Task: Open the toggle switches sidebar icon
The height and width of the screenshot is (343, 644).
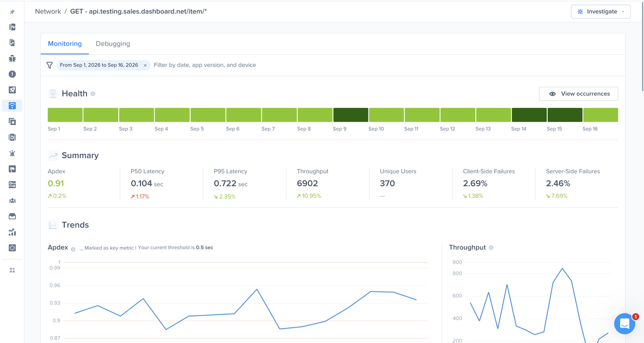Action: coord(12,185)
